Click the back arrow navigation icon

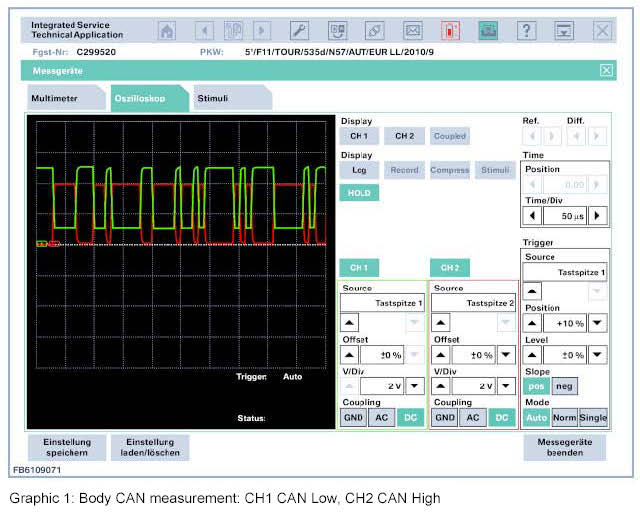point(205,30)
